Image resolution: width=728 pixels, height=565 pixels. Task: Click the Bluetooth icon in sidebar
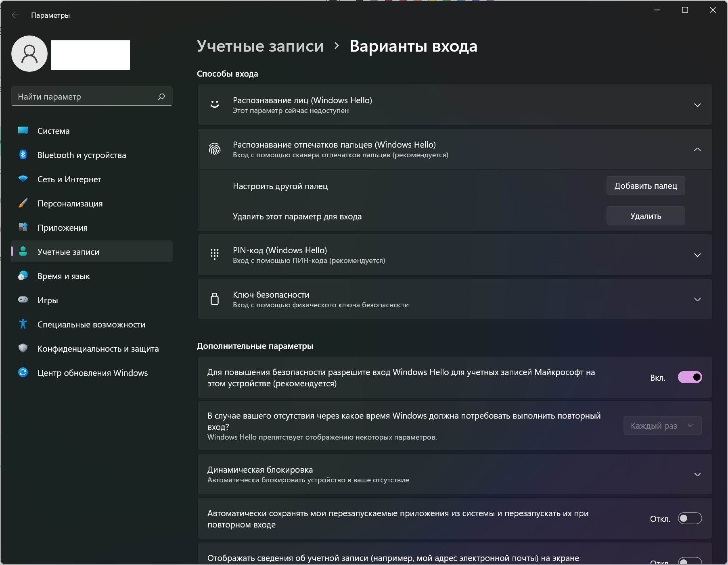click(x=23, y=155)
